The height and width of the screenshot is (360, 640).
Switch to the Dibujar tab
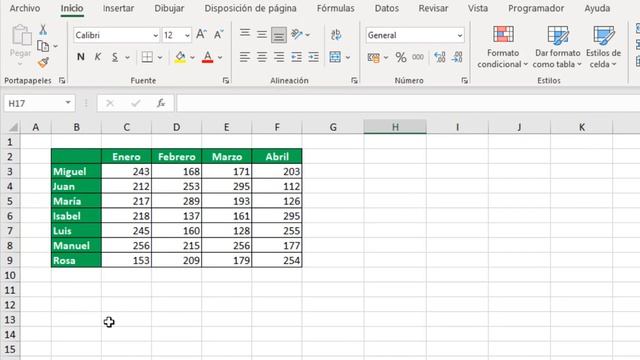169,8
